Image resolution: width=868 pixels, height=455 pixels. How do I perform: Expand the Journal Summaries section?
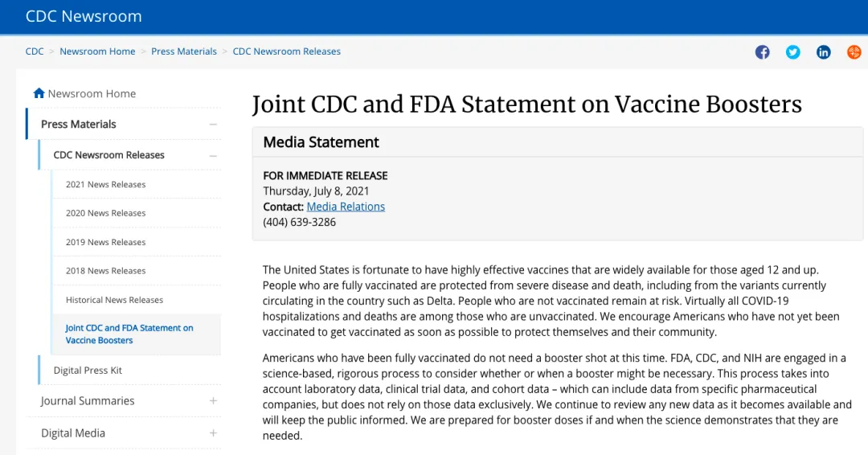coord(213,400)
